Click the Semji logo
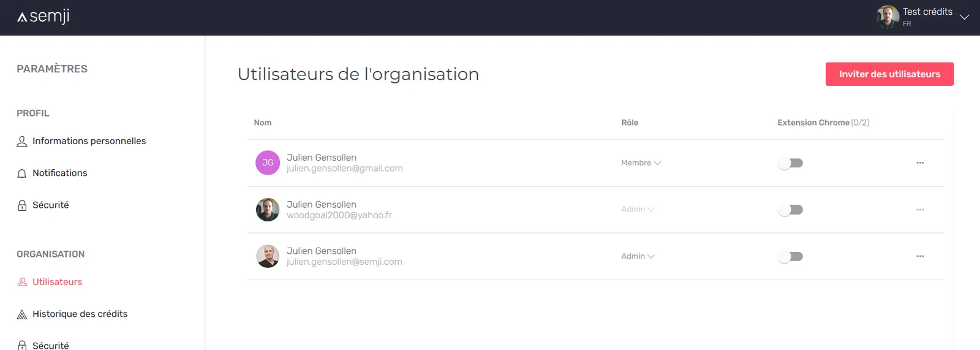Screen dimensions: 980x350 coord(43,17)
